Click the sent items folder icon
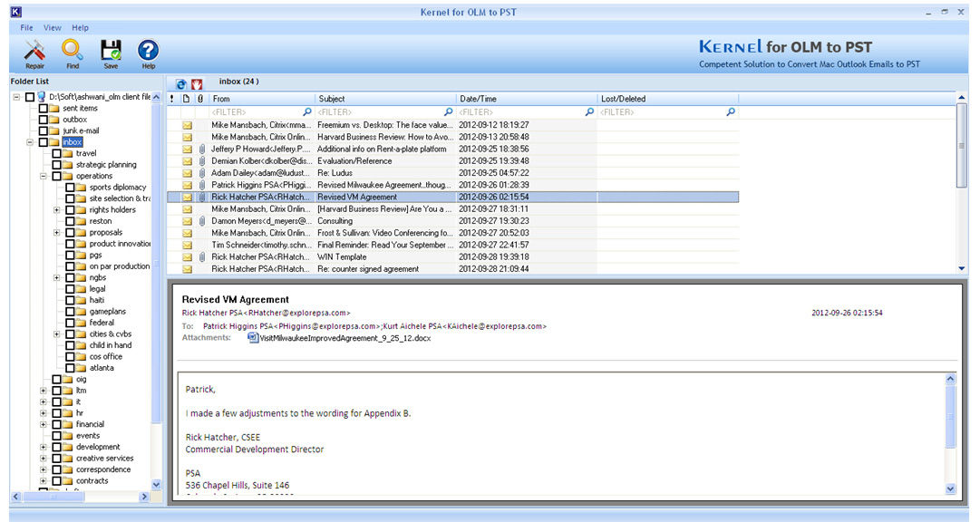Screen dimensions: 980x522 (55, 108)
